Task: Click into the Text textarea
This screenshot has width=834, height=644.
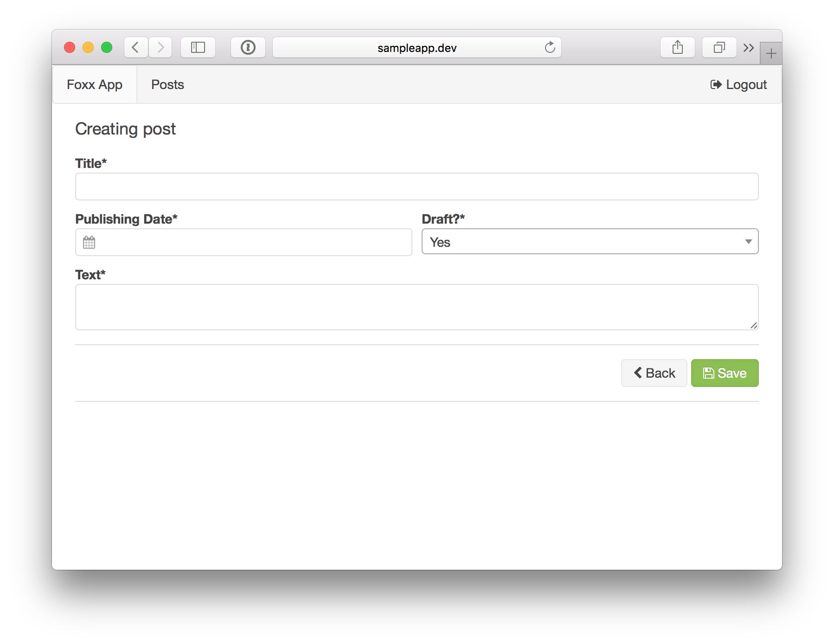Action: click(417, 307)
